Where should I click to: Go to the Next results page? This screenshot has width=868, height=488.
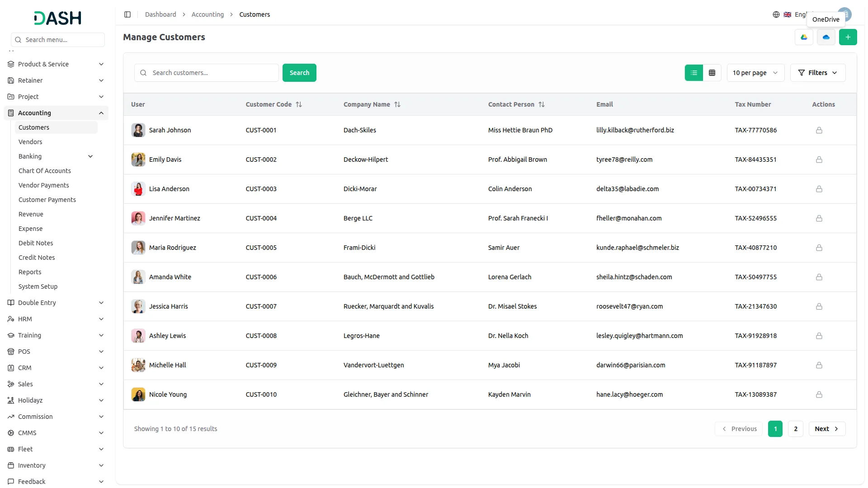pos(826,429)
